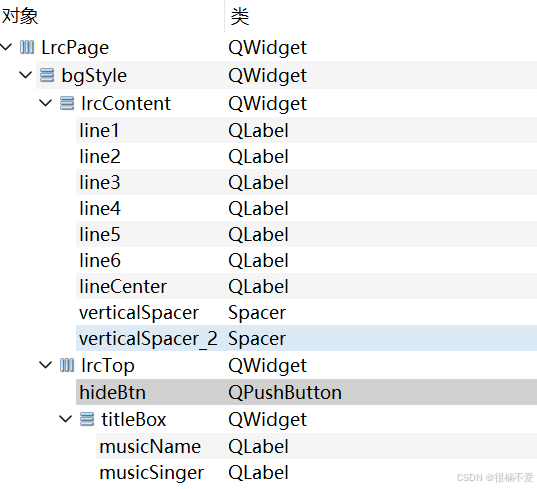This screenshot has width=537, height=489.
Task: Click the 对象 column header
Action: [x=112, y=16]
